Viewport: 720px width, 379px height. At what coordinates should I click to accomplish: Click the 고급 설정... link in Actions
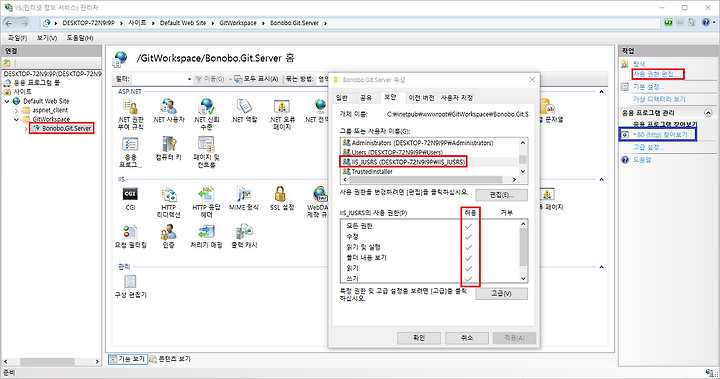[x=648, y=147]
